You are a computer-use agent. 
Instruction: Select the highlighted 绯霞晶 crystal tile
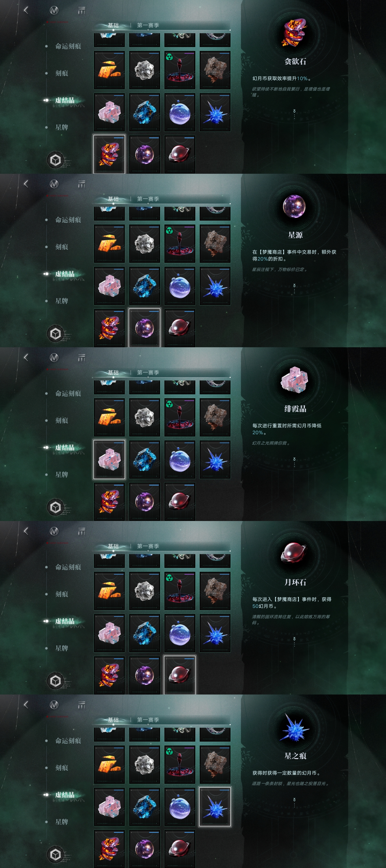(x=109, y=459)
